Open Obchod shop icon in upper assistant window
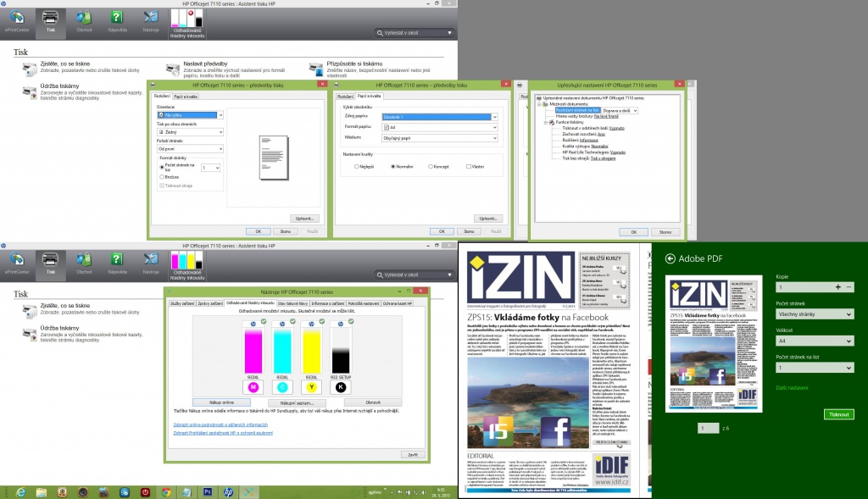The height and width of the screenshot is (499, 868). 84,22
